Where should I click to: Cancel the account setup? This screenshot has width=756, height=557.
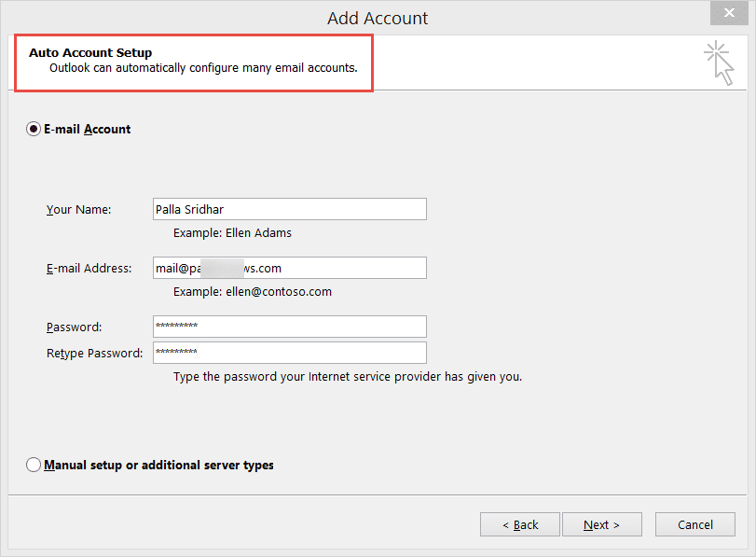coord(695,524)
